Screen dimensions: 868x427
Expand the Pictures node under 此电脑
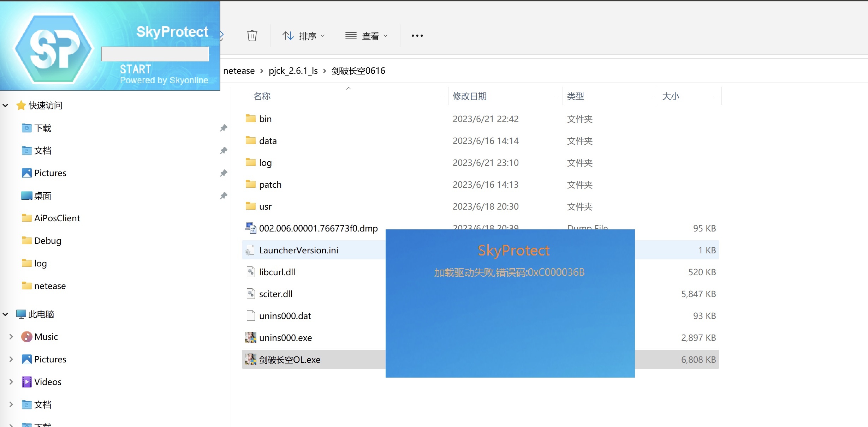pyautogui.click(x=11, y=359)
